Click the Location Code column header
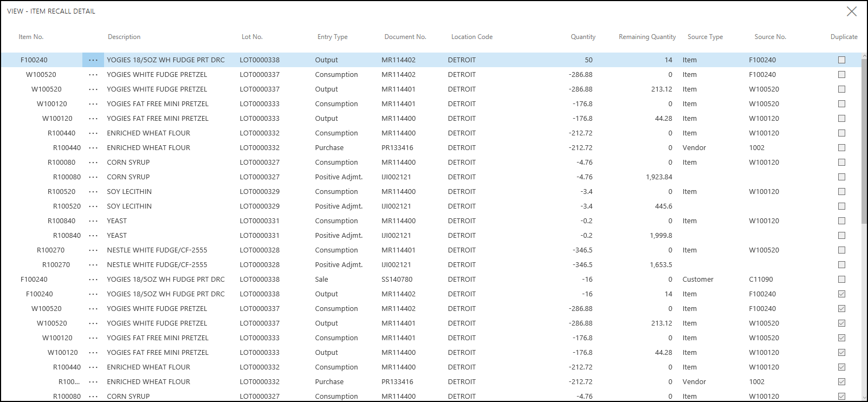 [471, 37]
